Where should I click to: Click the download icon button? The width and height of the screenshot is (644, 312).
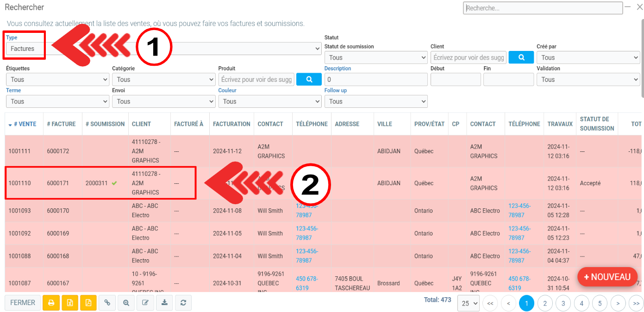click(x=164, y=303)
